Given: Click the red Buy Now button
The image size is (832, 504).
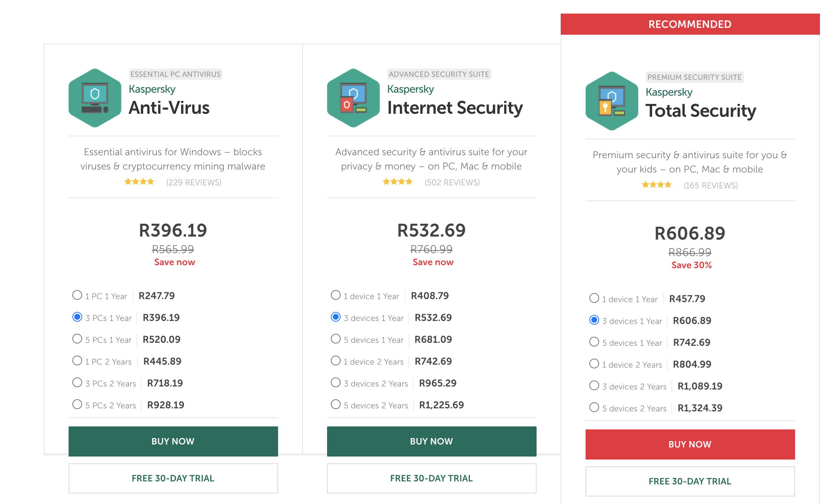Looking at the screenshot, I should [690, 444].
